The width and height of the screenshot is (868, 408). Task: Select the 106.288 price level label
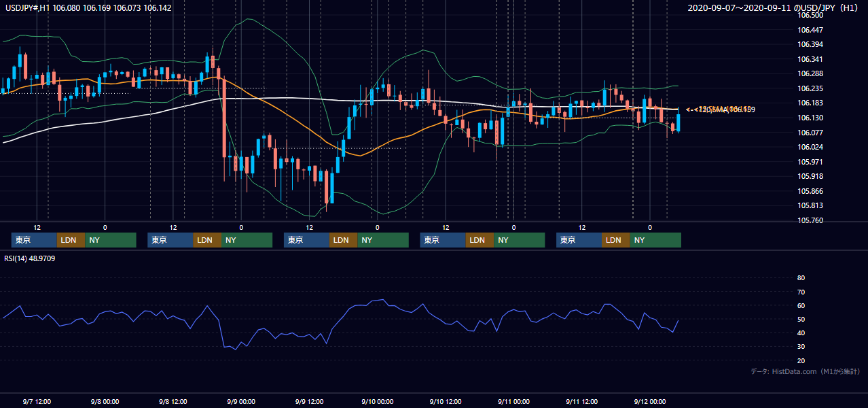[x=811, y=73]
